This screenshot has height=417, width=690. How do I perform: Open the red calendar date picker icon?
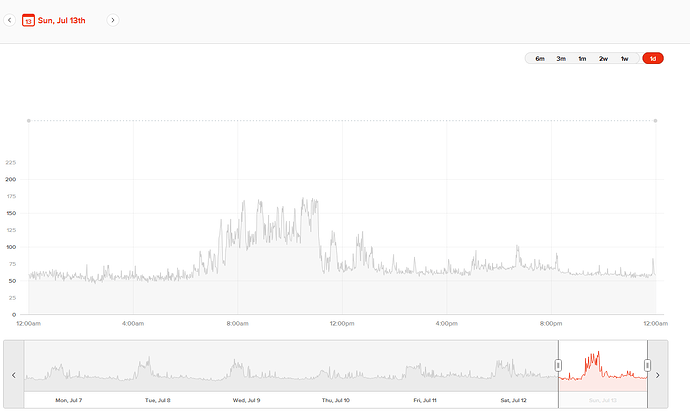pos(28,20)
